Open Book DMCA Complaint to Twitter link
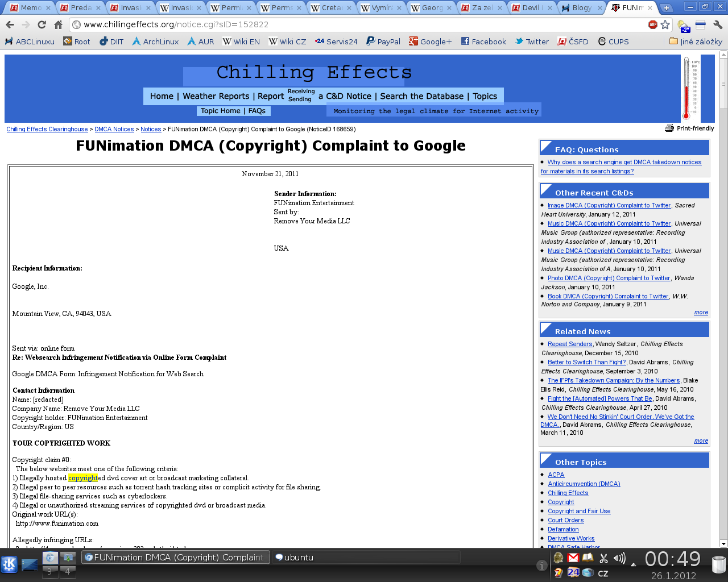 608,296
